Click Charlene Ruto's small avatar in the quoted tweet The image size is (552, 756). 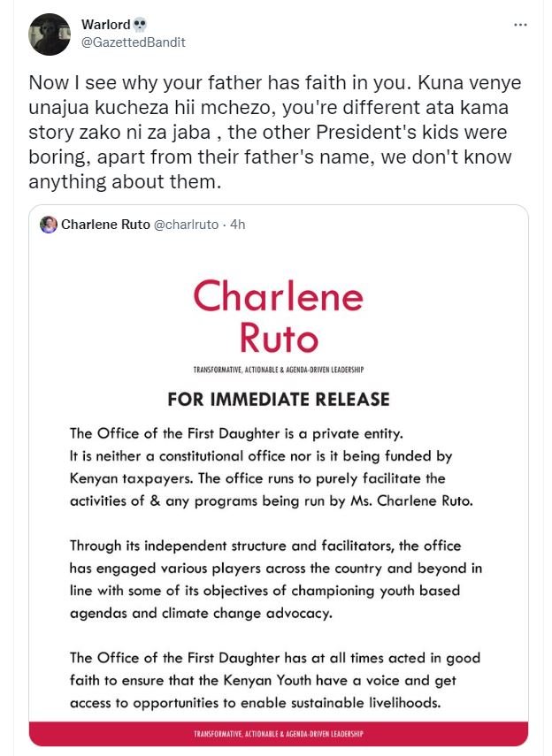49,225
